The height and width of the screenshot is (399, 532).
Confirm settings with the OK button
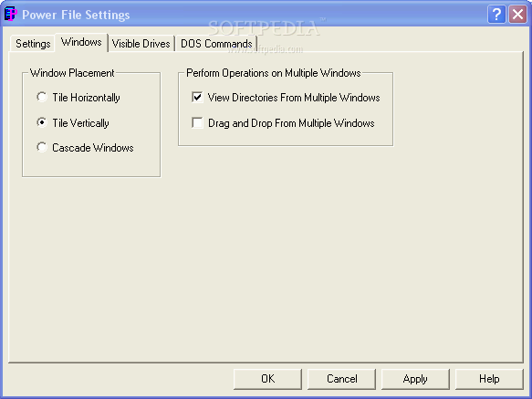(x=267, y=379)
